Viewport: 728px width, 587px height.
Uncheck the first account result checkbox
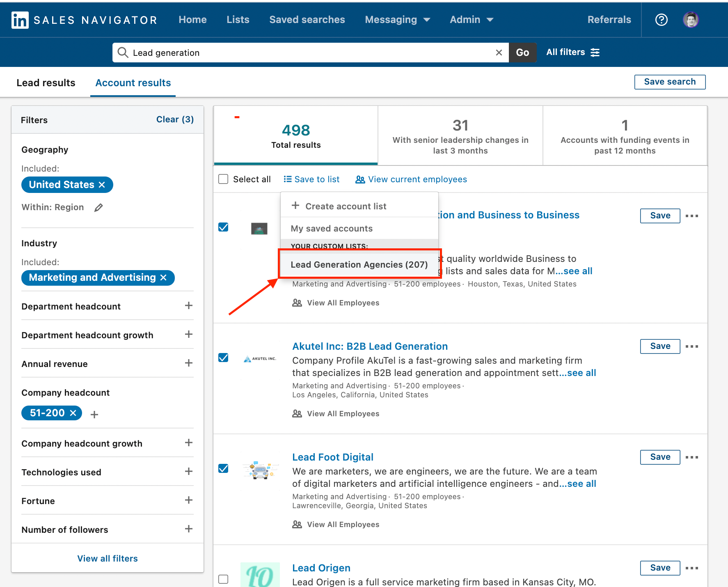click(x=223, y=227)
